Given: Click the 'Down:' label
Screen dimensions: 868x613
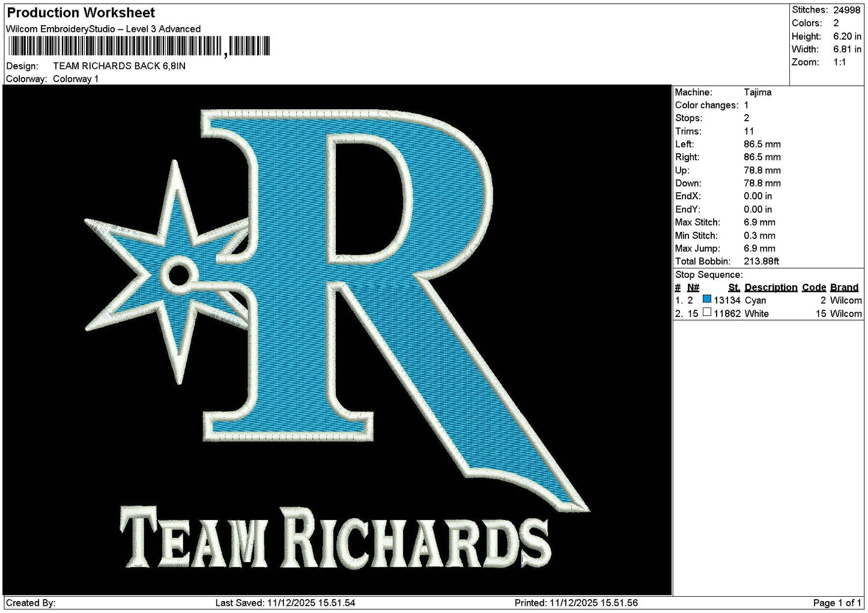Looking at the screenshot, I should (688, 184).
